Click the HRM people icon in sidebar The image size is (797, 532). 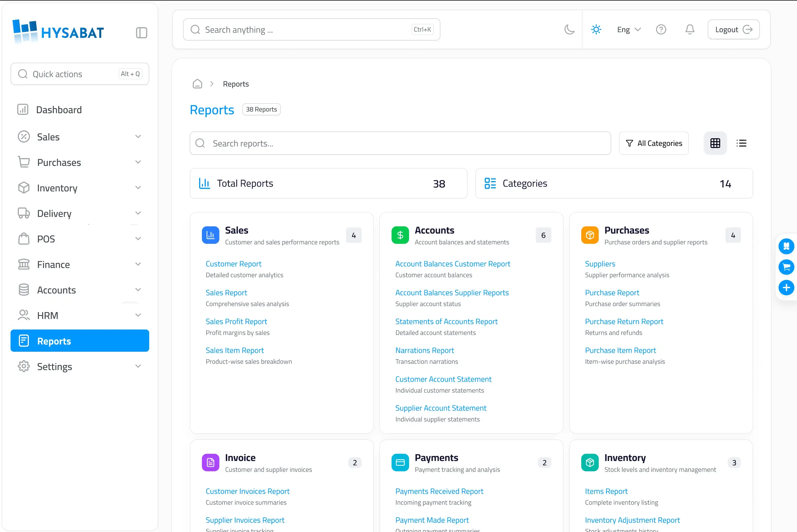pos(24,315)
